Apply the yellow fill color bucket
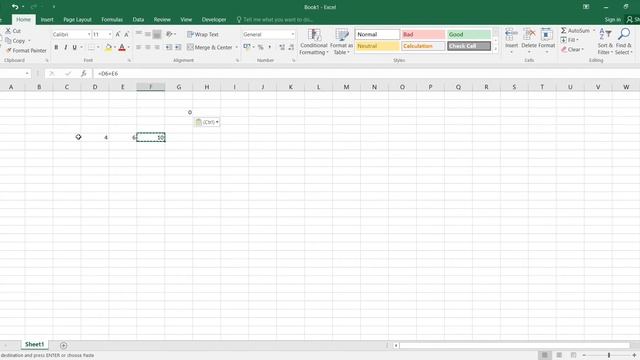The image size is (640, 360). 108,47
